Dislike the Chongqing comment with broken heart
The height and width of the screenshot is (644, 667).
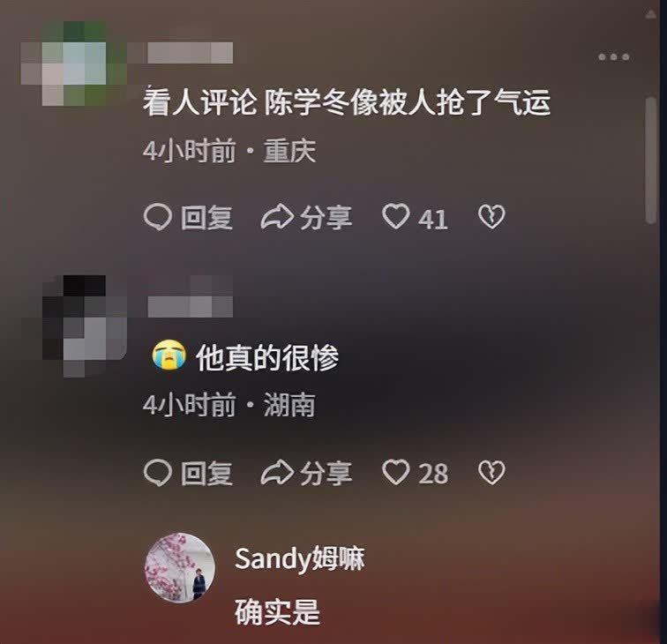(x=491, y=217)
